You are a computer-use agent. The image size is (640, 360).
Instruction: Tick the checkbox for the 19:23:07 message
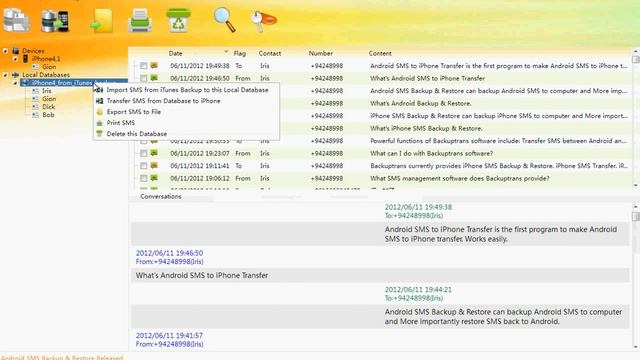143,153
